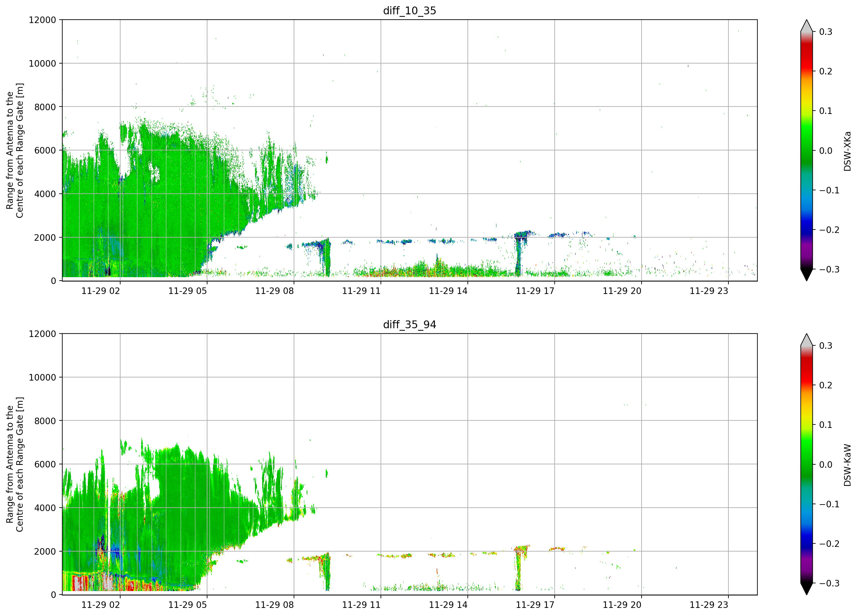Click the top colorbar upper extend arrow
Image resolution: width=858 pixels, height=616 pixels.
pos(807,26)
